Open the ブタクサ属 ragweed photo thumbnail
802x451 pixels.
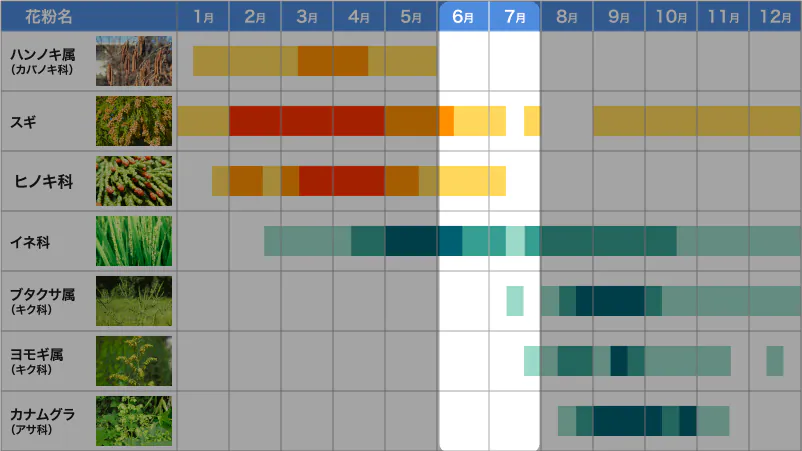coord(134,301)
